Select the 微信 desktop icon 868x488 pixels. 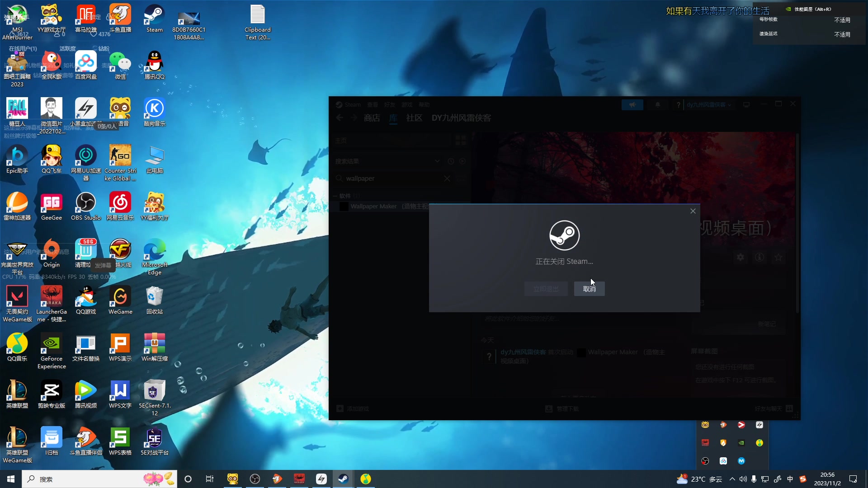coord(120,66)
